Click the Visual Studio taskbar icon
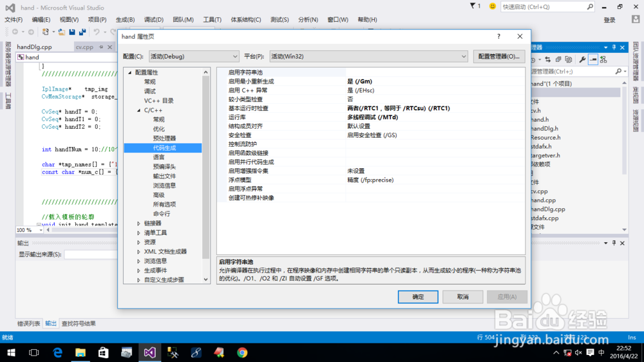 (x=149, y=352)
